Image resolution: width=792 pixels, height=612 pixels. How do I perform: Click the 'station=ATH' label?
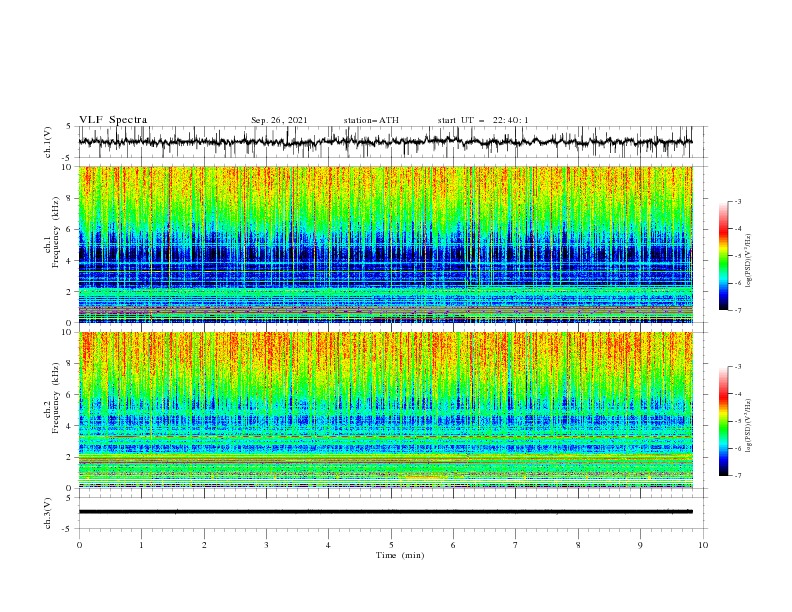click(371, 120)
